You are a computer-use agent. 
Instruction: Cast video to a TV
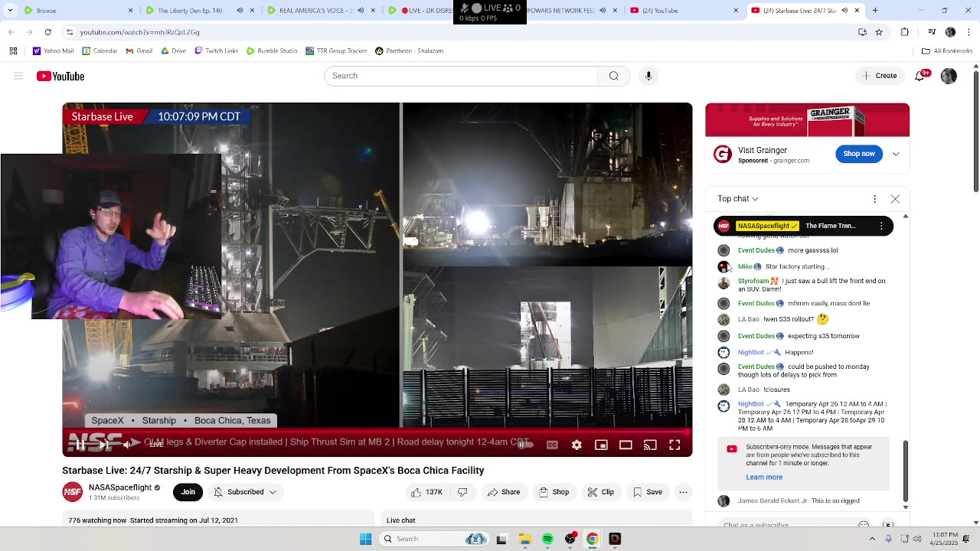(650, 445)
